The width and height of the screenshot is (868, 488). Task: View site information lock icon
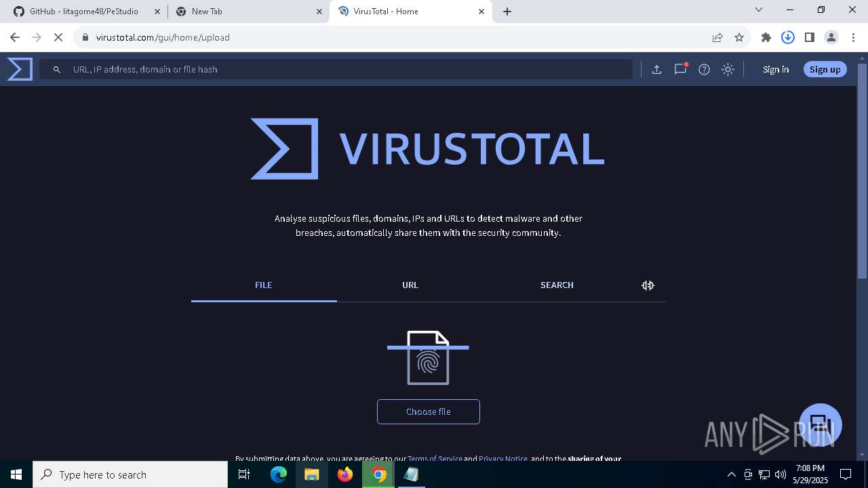coord(85,37)
